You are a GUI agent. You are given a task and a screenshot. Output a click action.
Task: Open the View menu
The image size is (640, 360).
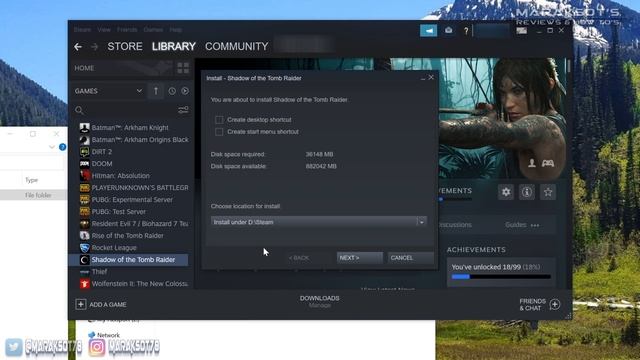(104, 30)
